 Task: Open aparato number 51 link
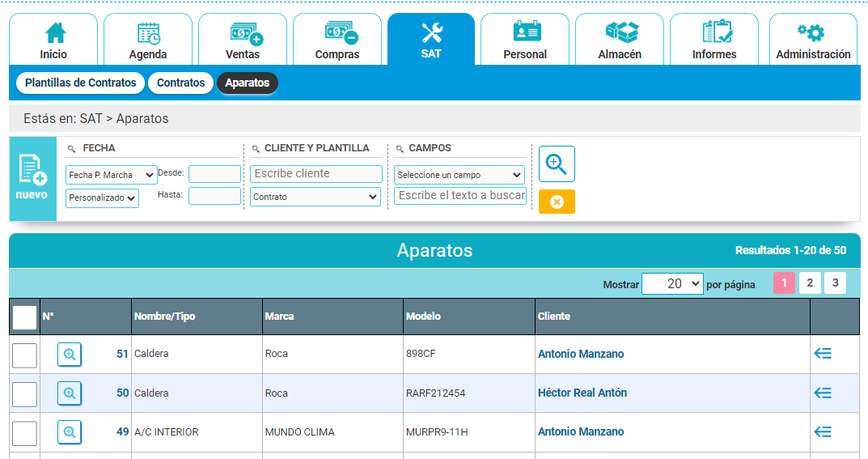pyautogui.click(x=122, y=354)
